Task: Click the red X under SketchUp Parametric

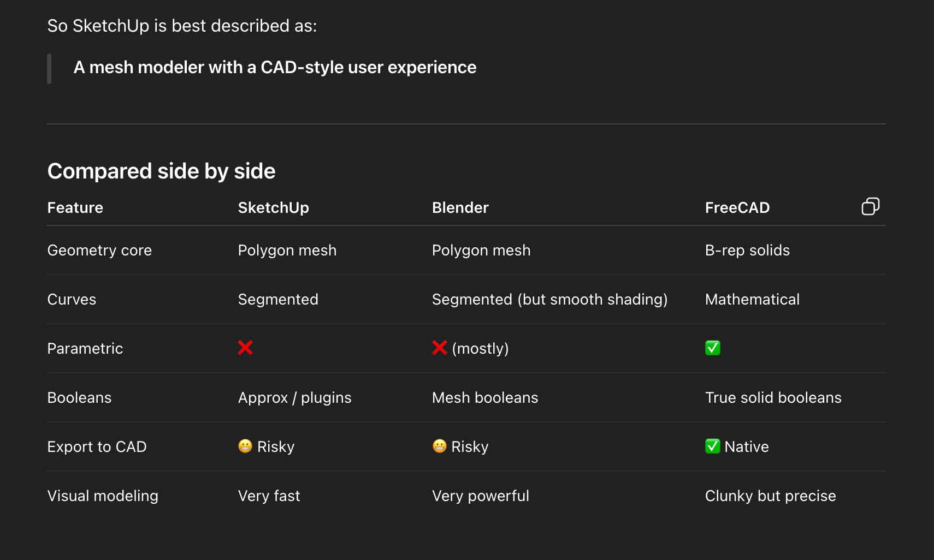Action: click(245, 348)
